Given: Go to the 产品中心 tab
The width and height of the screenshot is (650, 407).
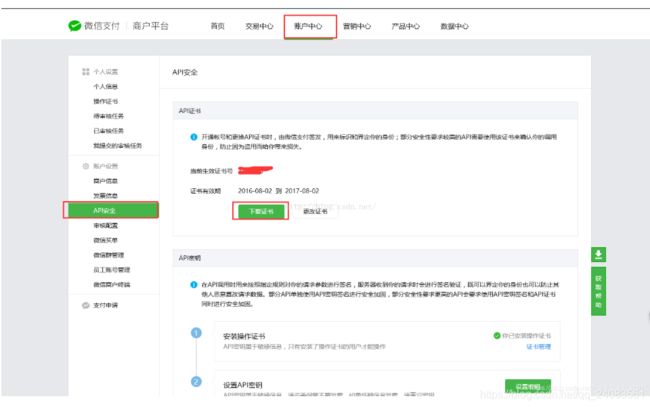Looking at the screenshot, I should (x=405, y=26).
